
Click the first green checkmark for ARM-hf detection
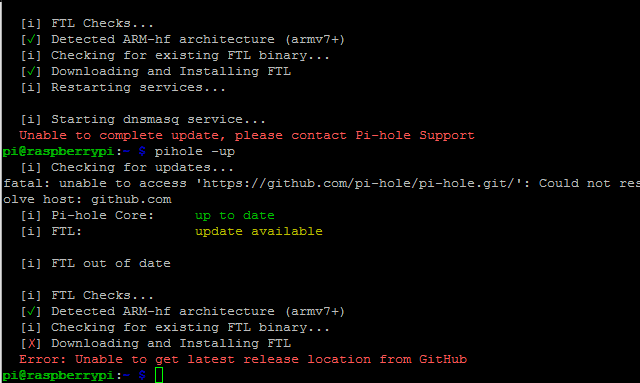(31, 40)
